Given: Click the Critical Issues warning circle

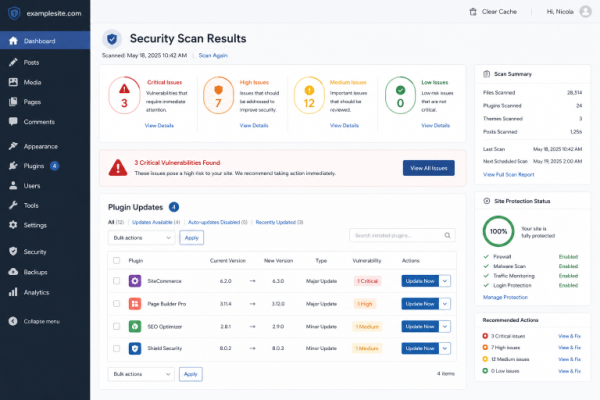Looking at the screenshot, I should 124,95.
